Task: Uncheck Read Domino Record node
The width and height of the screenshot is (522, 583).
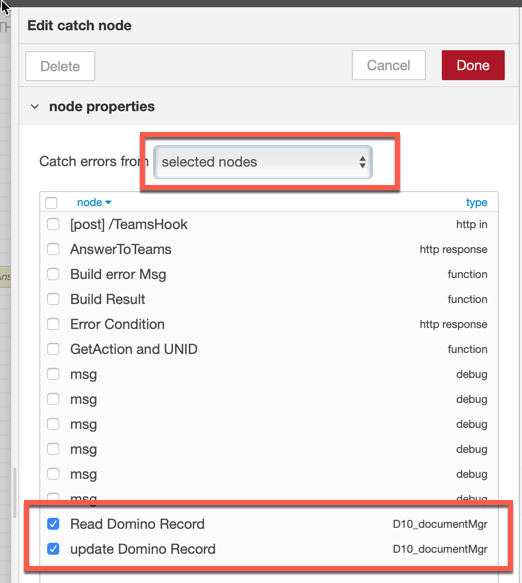Action: pos(53,524)
